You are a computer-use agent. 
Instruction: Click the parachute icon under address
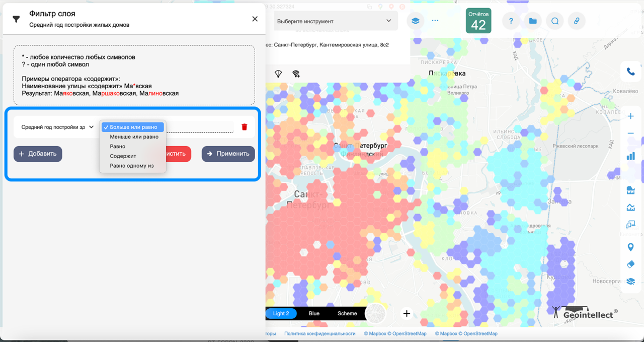point(278,74)
